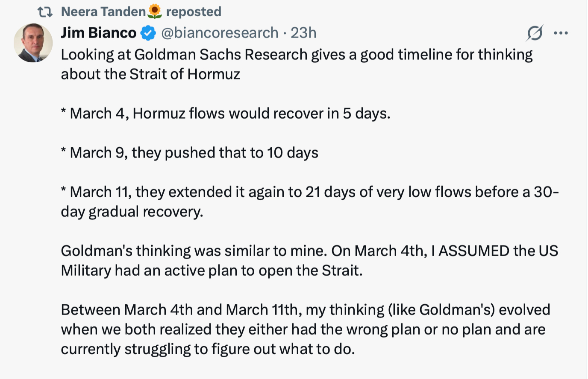The height and width of the screenshot is (379, 588).
Task: Click the capitalized word "ASSUMED"
Action: 474,251
